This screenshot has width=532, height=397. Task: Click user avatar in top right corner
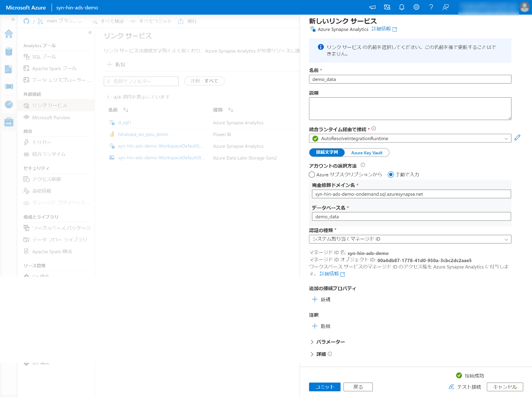click(524, 7)
